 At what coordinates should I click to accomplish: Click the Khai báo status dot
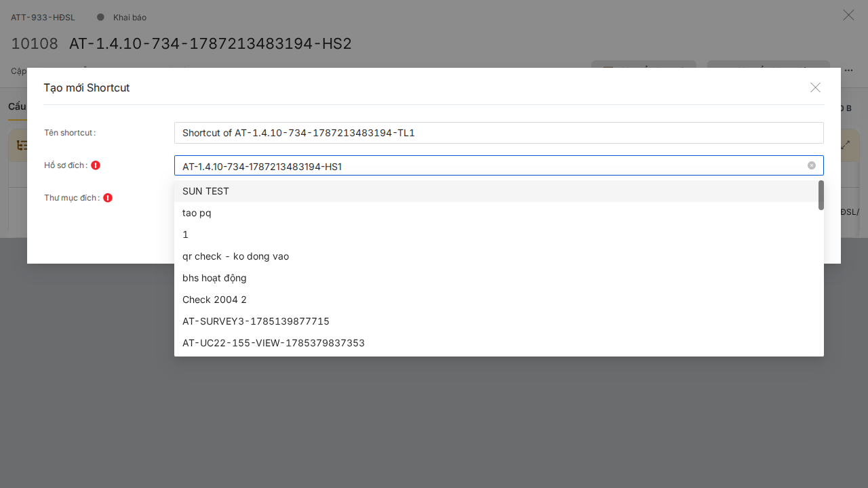coord(100,17)
